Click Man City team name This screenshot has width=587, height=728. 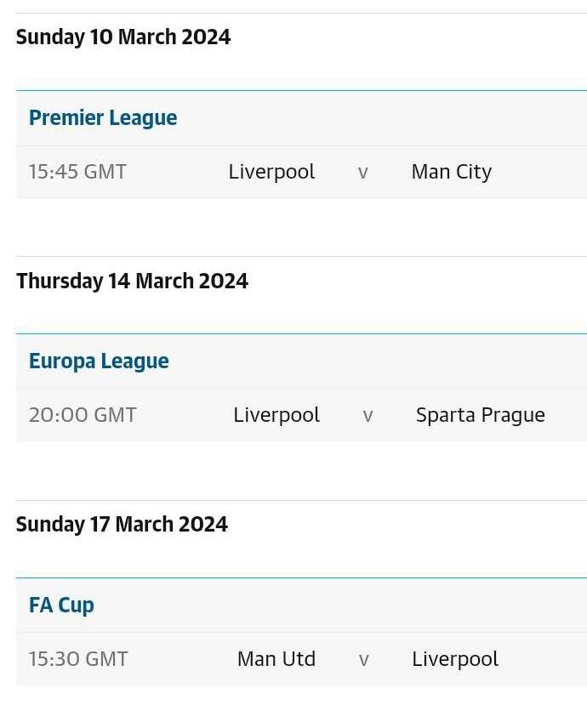(451, 172)
